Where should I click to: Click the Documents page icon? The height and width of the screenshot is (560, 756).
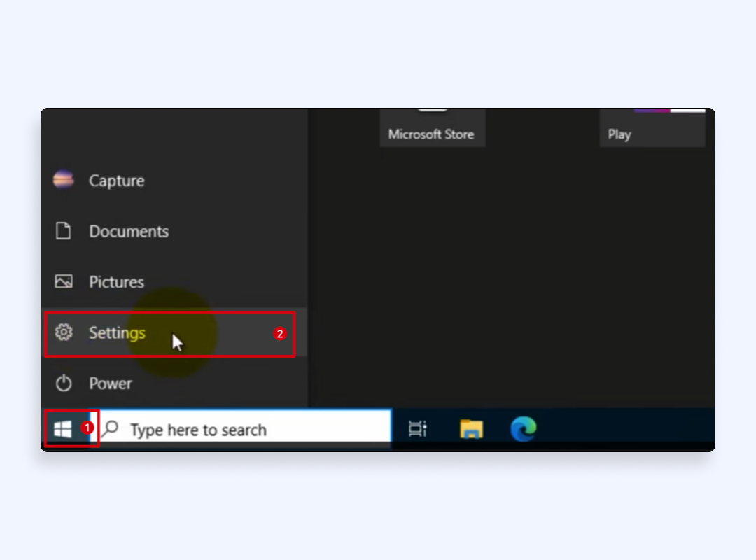coord(63,230)
